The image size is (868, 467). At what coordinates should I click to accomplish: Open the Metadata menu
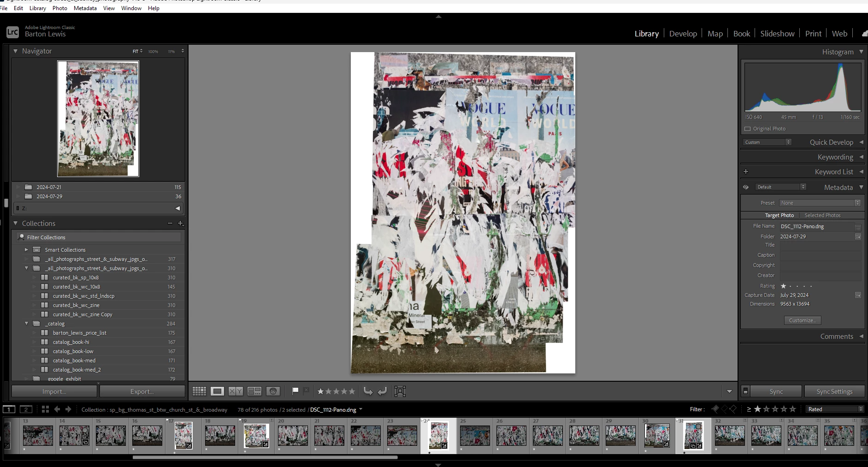(x=85, y=8)
